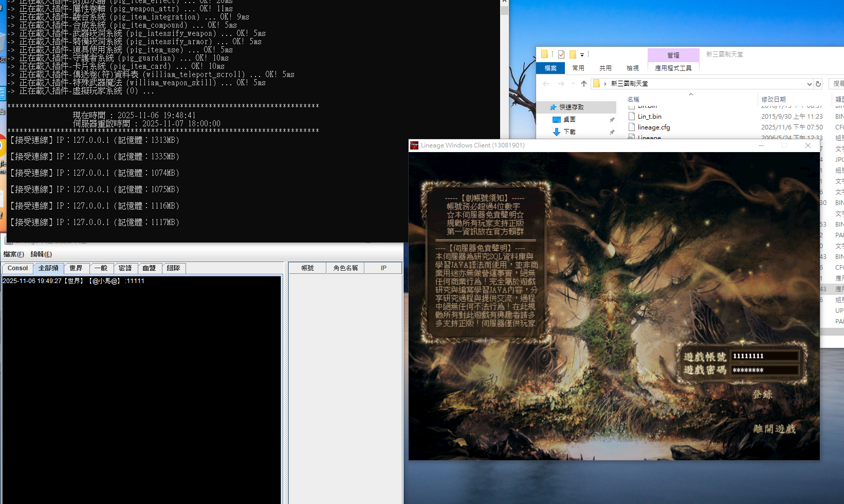Sort files by 名稱 column
Screen dimensions: 844x504
tap(633, 99)
